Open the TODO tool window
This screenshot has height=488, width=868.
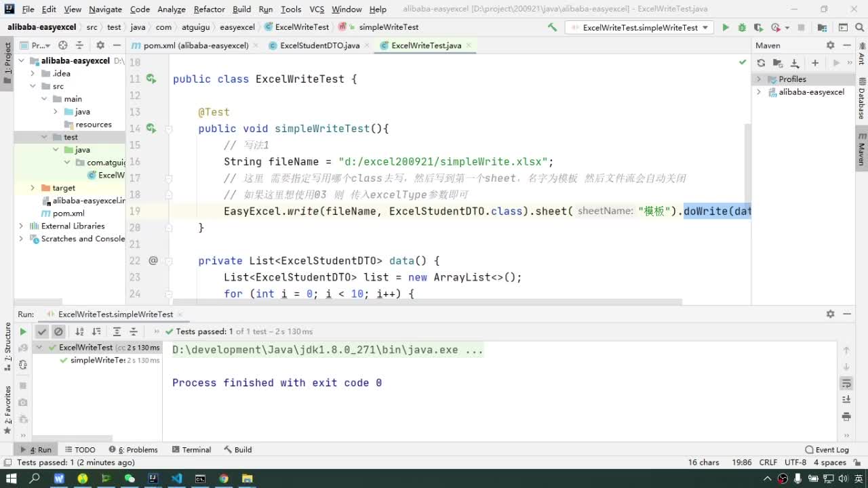[80, 449]
